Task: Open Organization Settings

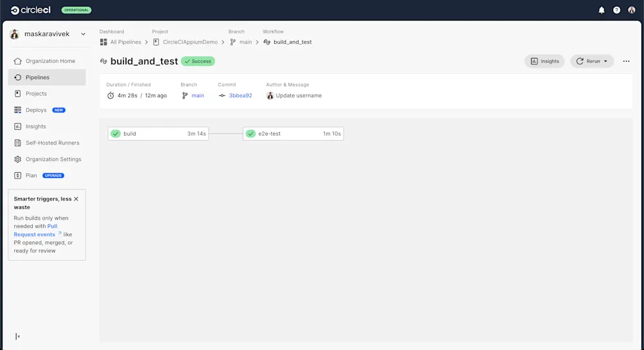Action: click(x=47, y=159)
